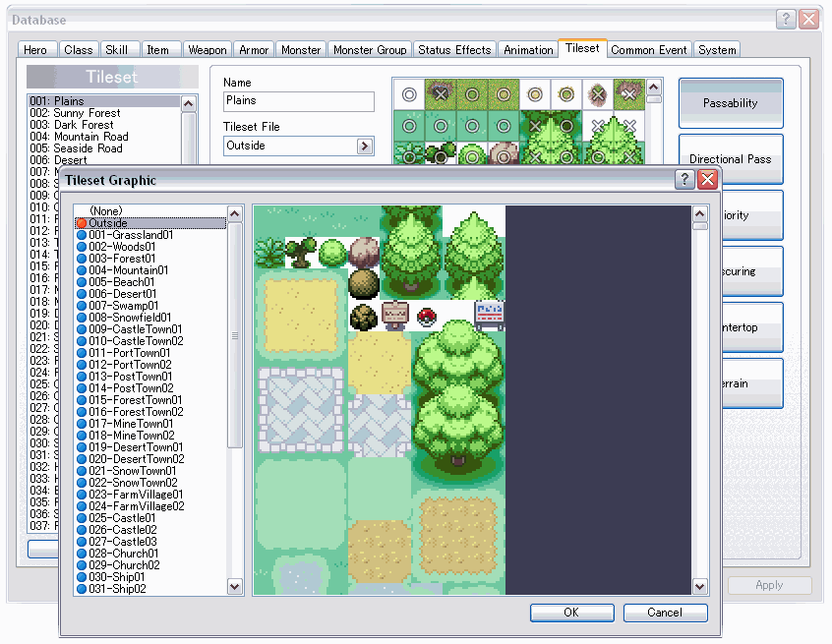Click the round boulder tile in preview
Image resolution: width=832 pixels, height=644 pixels.
coord(364,253)
